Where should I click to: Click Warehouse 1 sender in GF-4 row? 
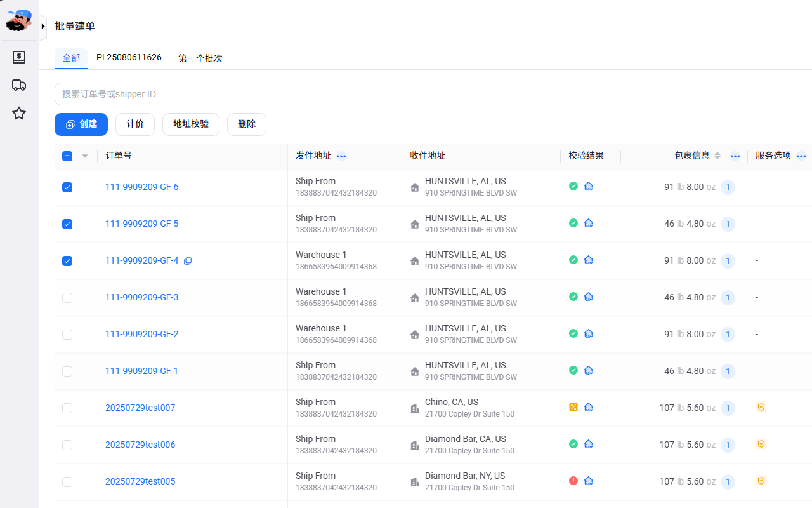[x=321, y=255]
